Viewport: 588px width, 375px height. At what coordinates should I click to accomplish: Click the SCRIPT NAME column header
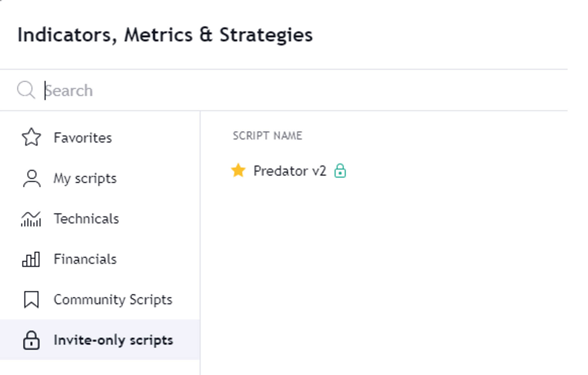tap(267, 136)
